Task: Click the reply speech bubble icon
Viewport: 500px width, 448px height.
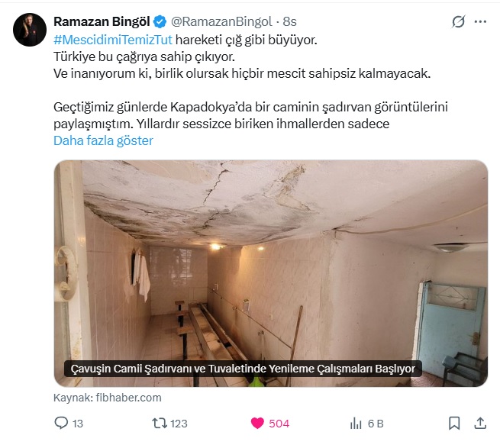Action: 61,423
